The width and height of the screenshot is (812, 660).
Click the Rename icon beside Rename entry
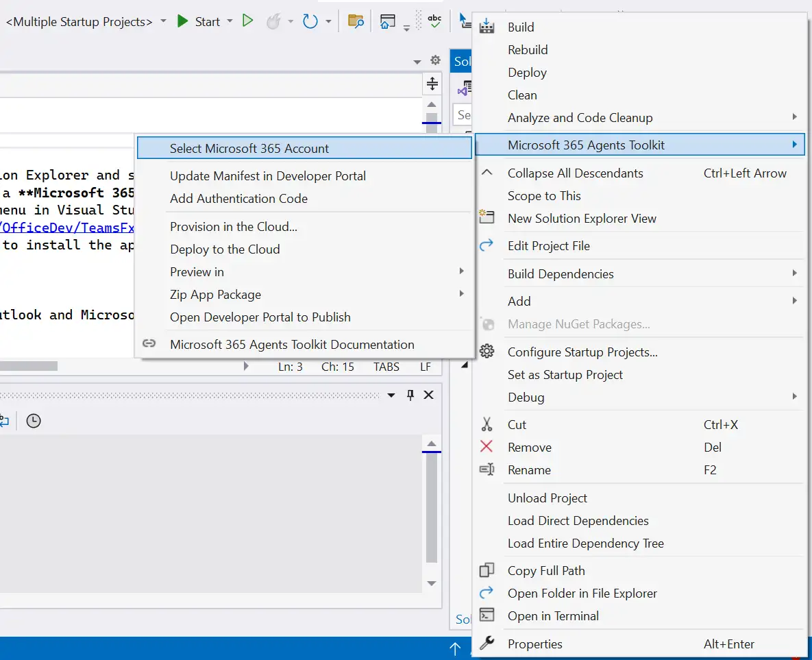[x=487, y=470]
